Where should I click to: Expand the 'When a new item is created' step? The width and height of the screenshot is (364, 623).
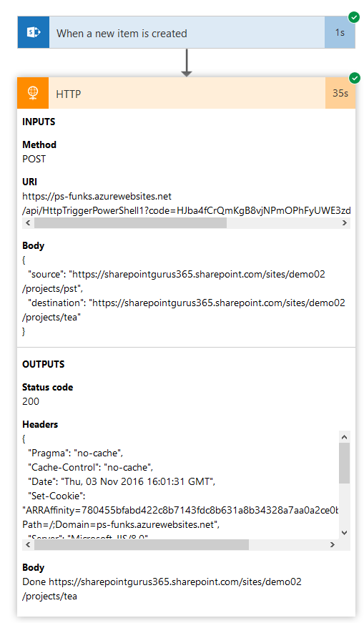pos(187,32)
